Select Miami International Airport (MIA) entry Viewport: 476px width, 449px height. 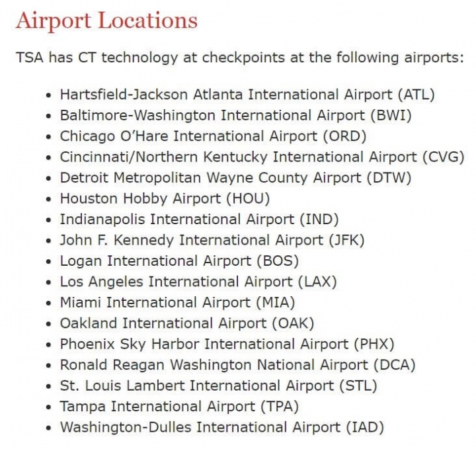(177, 303)
